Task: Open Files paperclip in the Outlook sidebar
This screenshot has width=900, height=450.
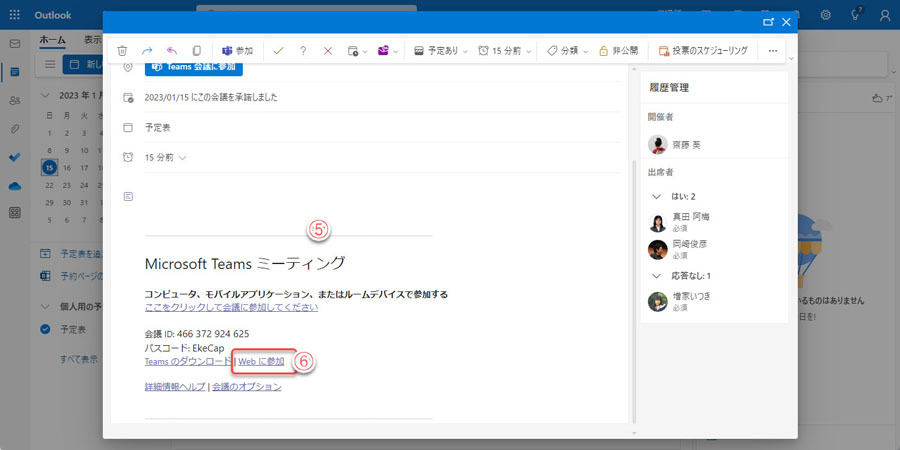Action: click(15, 129)
